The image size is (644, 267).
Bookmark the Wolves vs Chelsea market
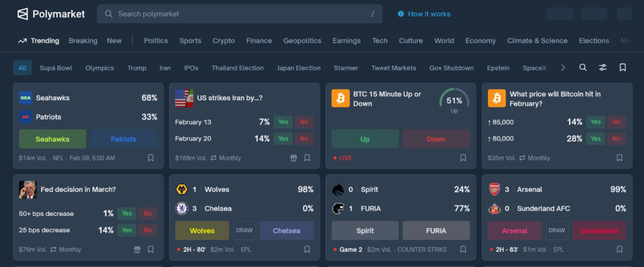pyautogui.click(x=307, y=249)
